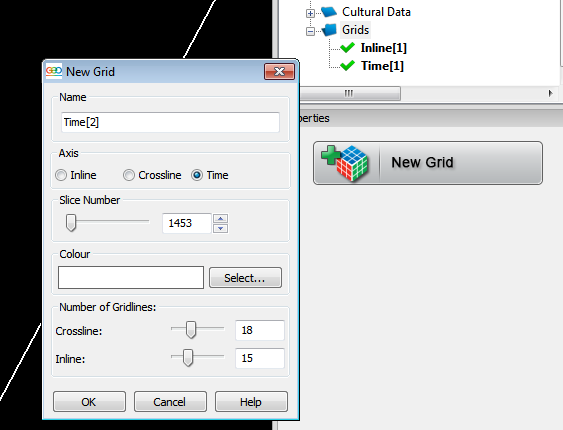Click the white colour swatch box
This screenshot has width=563, height=430.
[131, 277]
